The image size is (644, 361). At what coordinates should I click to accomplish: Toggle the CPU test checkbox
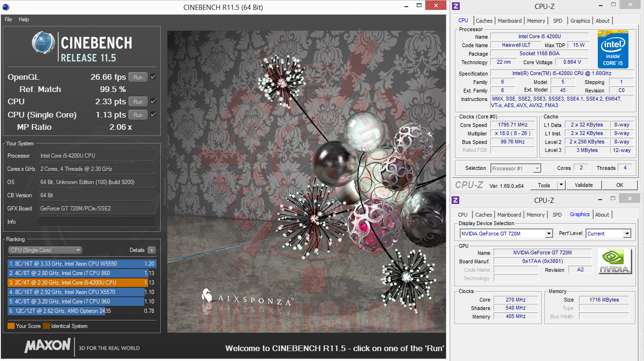pyautogui.click(x=153, y=101)
